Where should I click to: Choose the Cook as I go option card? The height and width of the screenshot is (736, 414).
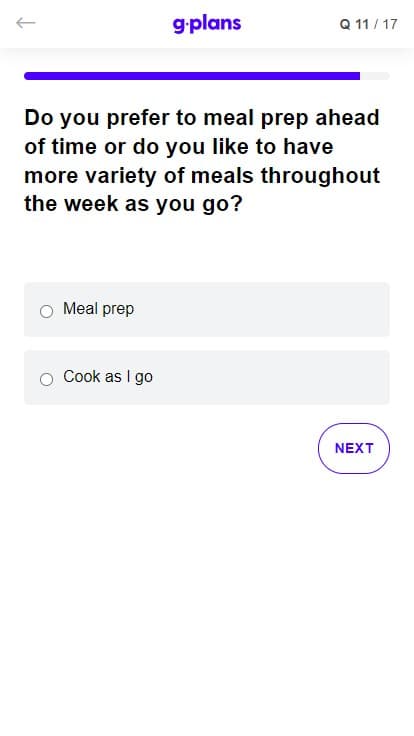[x=207, y=377]
